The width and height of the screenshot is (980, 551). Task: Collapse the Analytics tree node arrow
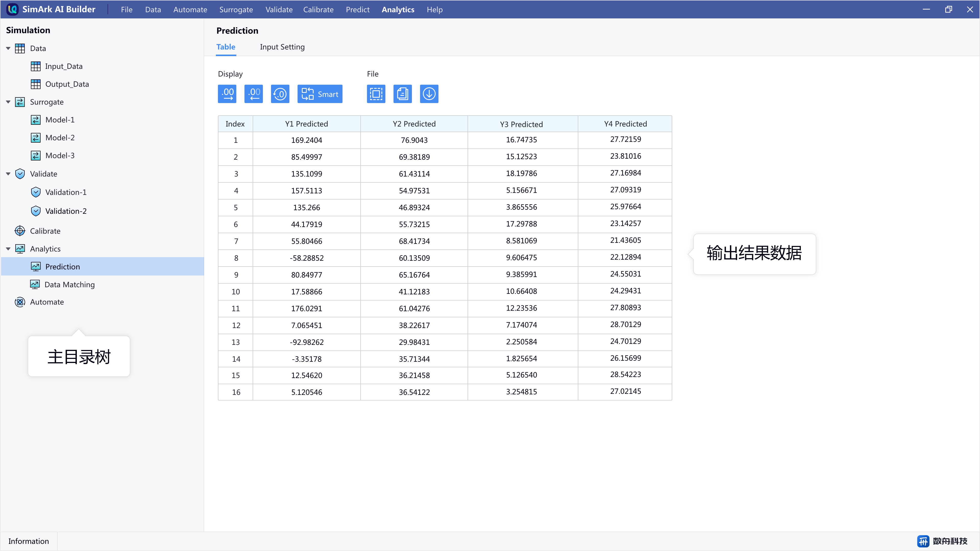click(x=8, y=249)
